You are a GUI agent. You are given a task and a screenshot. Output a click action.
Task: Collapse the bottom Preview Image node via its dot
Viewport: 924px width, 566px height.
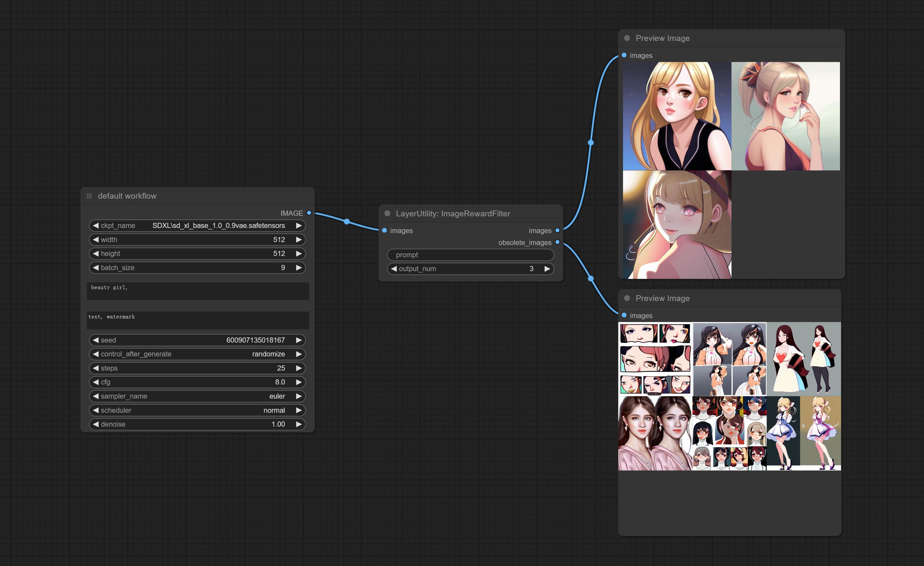[x=627, y=298]
